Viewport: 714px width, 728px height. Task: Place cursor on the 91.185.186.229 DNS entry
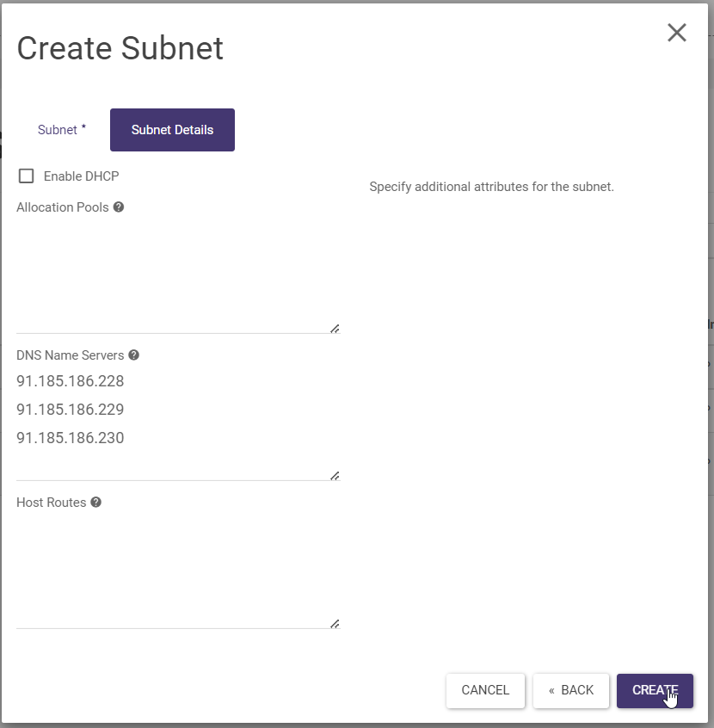(71, 410)
